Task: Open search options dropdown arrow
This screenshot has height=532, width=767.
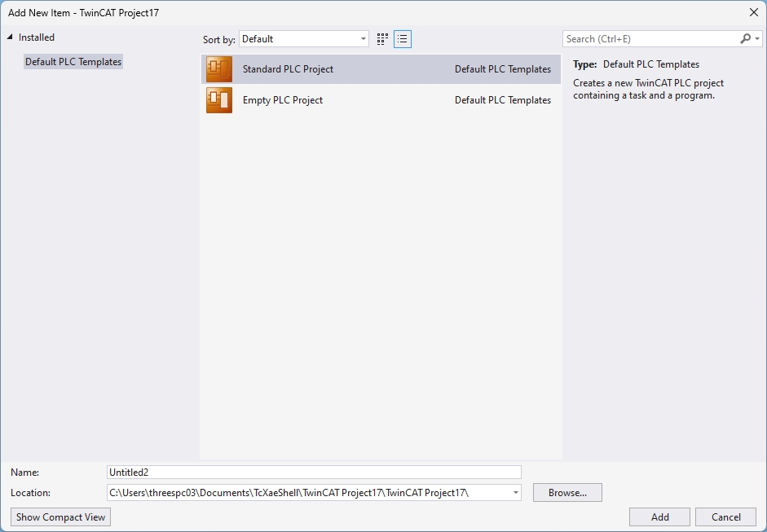Action: point(757,38)
